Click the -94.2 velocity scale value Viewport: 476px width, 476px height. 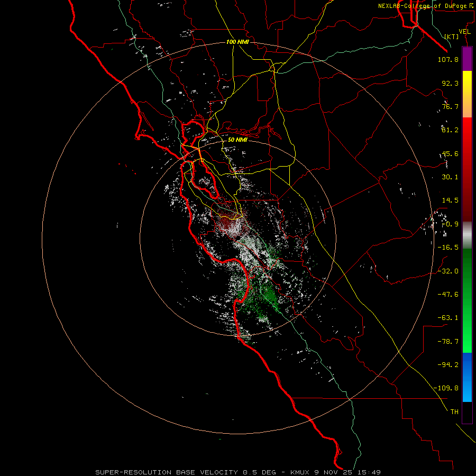click(448, 365)
